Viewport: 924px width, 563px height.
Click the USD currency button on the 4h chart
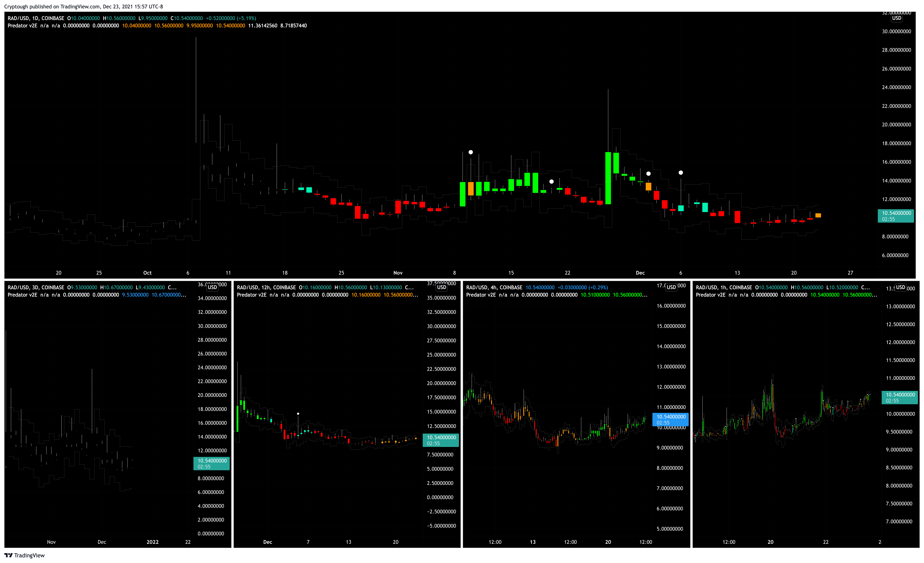click(x=671, y=287)
